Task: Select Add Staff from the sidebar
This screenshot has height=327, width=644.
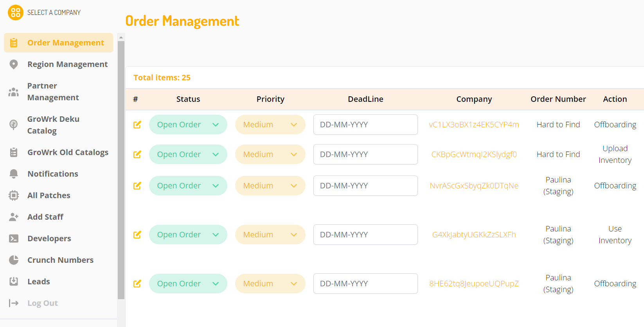Action: (x=45, y=217)
